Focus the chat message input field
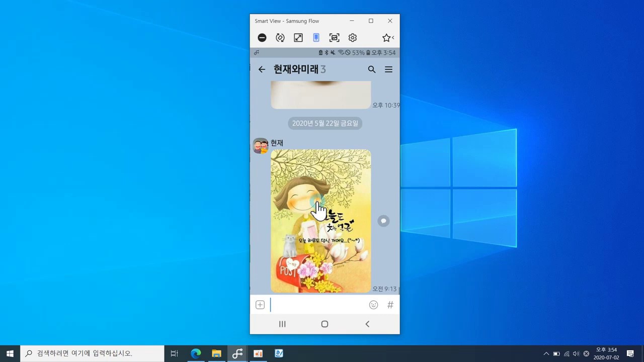Screen dimensions: 644x362 click(318, 305)
